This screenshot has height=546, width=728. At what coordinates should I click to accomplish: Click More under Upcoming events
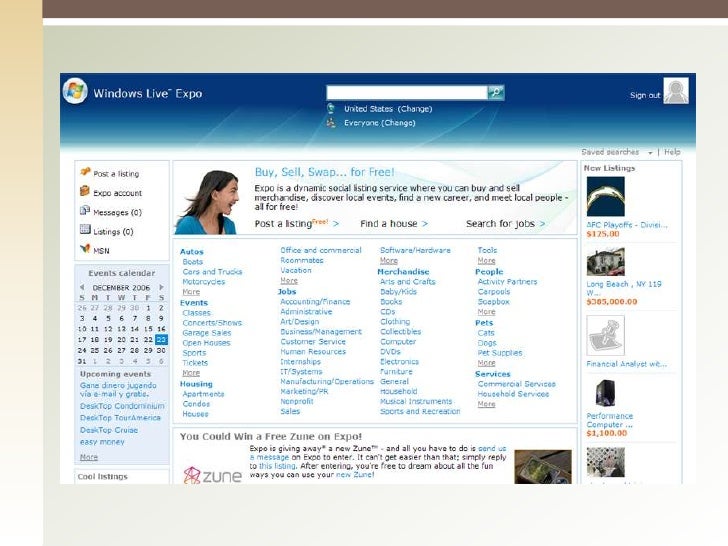(x=89, y=457)
